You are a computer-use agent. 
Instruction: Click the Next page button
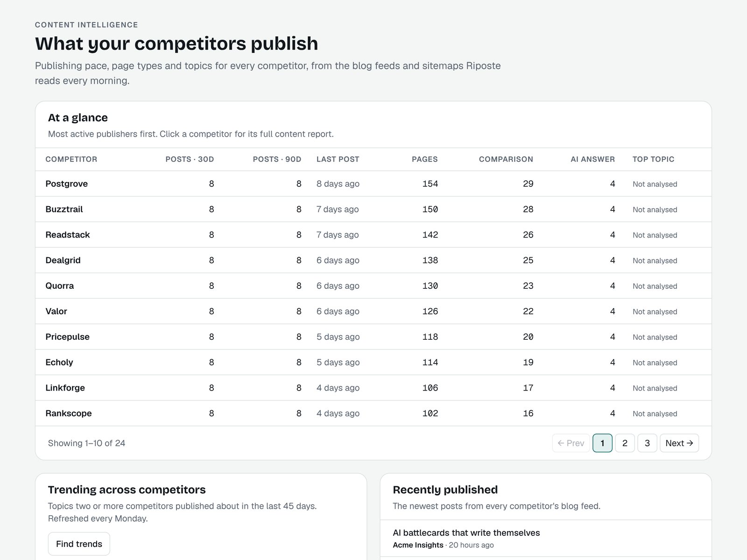coord(679,443)
